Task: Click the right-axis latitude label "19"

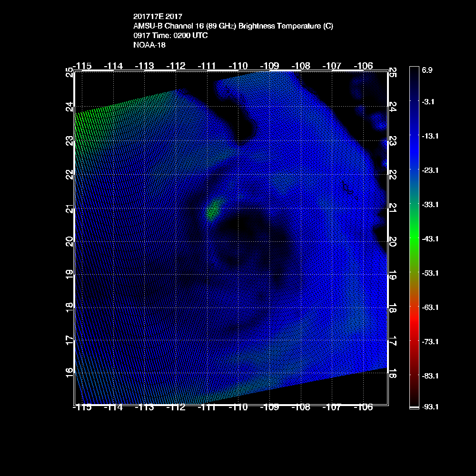Action: tap(393, 275)
